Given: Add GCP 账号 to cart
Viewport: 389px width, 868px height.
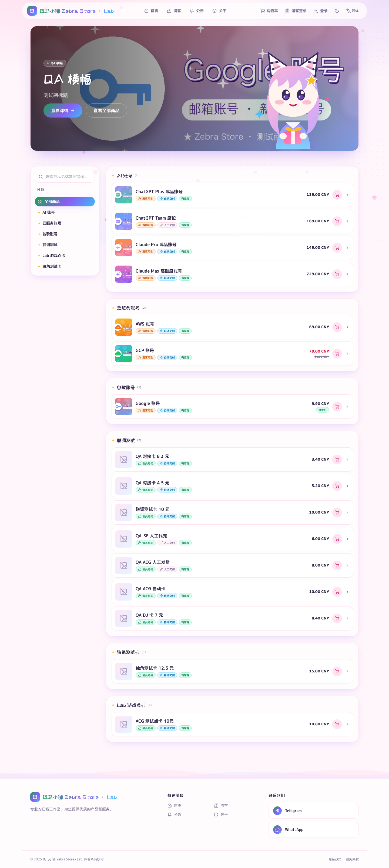Looking at the screenshot, I should coord(337,353).
